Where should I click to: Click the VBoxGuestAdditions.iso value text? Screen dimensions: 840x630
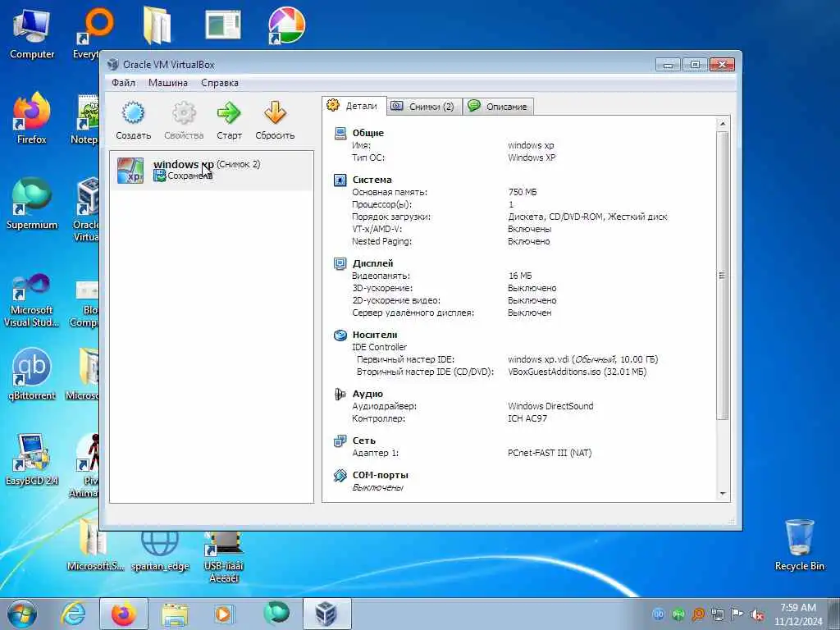click(x=577, y=372)
